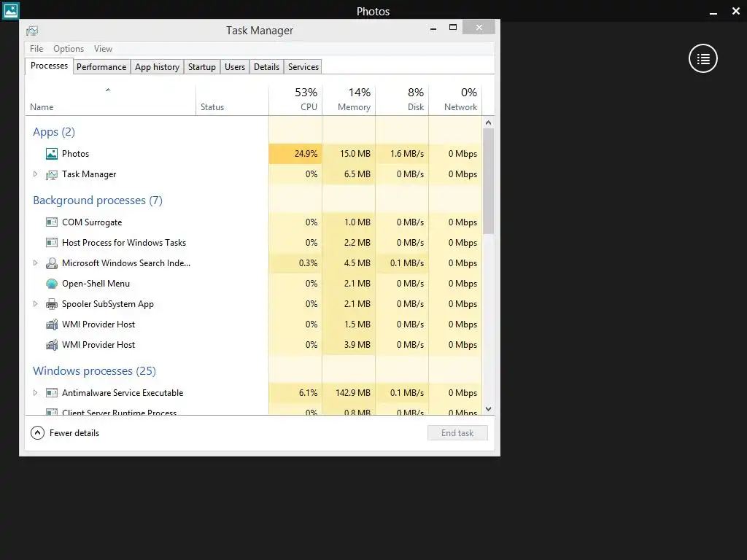747x560 pixels.
Task: Click the Spooler SubSystem App printer icon
Action: click(x=52, y=304)
